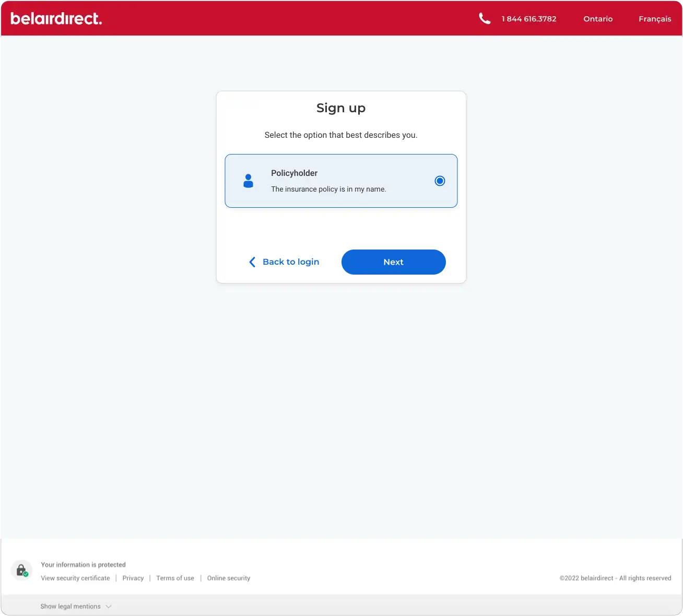Call the 1 844 616.3782 number

point(528,19)
